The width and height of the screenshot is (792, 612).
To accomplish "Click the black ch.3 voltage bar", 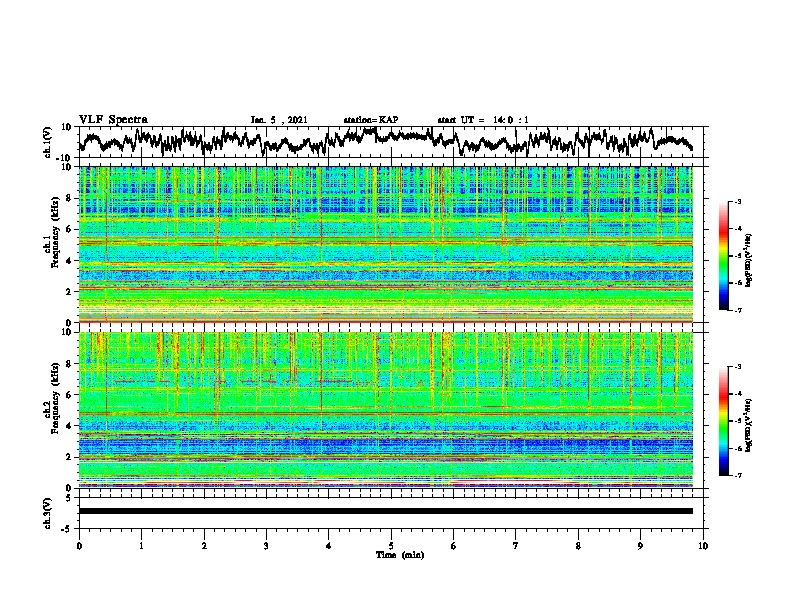I will click(x=386, y=511).
